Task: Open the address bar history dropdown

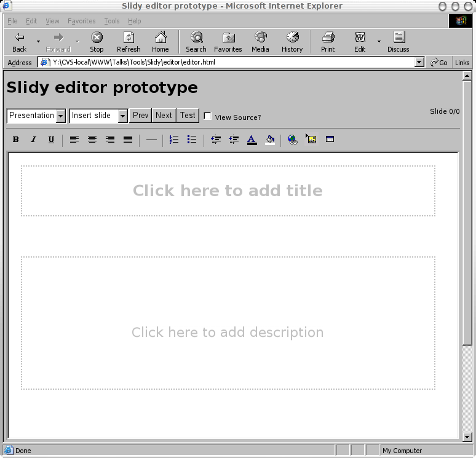Action: 419,62
